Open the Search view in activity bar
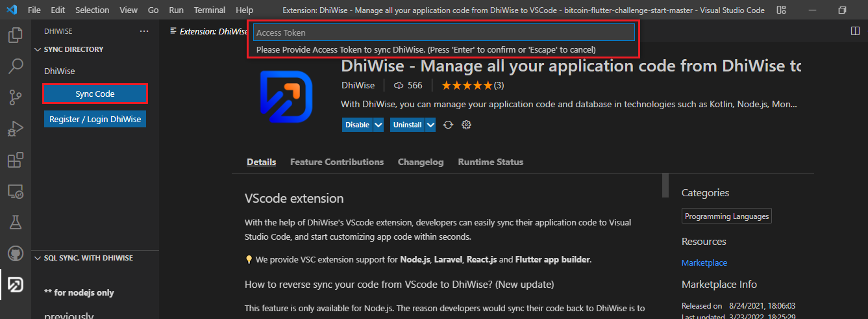Viewport: 868px width, 319px height. [x=16, y=66]
